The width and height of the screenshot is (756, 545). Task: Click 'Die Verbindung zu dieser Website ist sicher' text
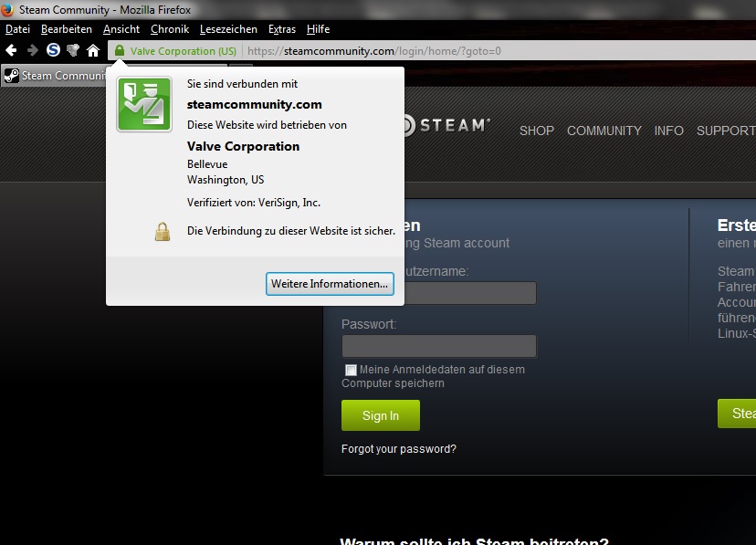291,231
